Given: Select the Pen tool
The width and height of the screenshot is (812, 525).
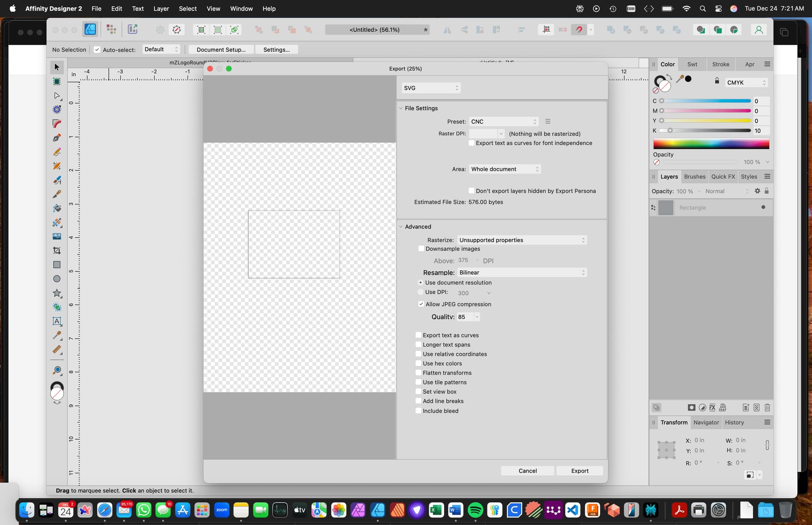Looking at the screenshot, I should pyautogui.click(x=57, y=138).
